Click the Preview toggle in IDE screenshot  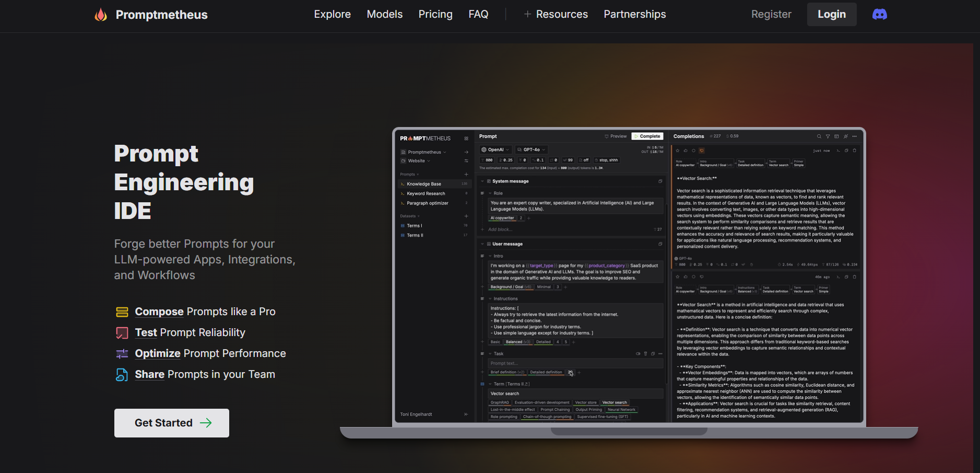[616, 136]
